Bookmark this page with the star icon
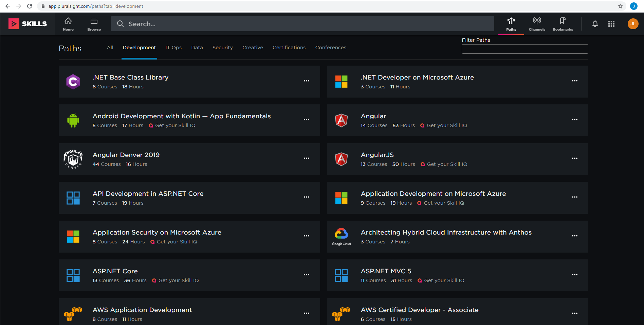This screenshot has height=325, width=644. click(620, 6)
